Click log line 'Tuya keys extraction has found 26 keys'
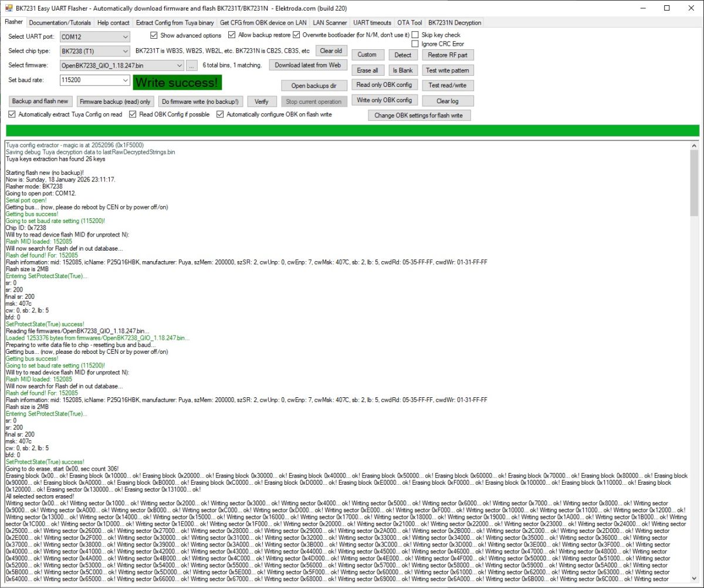 click(x=55, y=159)
